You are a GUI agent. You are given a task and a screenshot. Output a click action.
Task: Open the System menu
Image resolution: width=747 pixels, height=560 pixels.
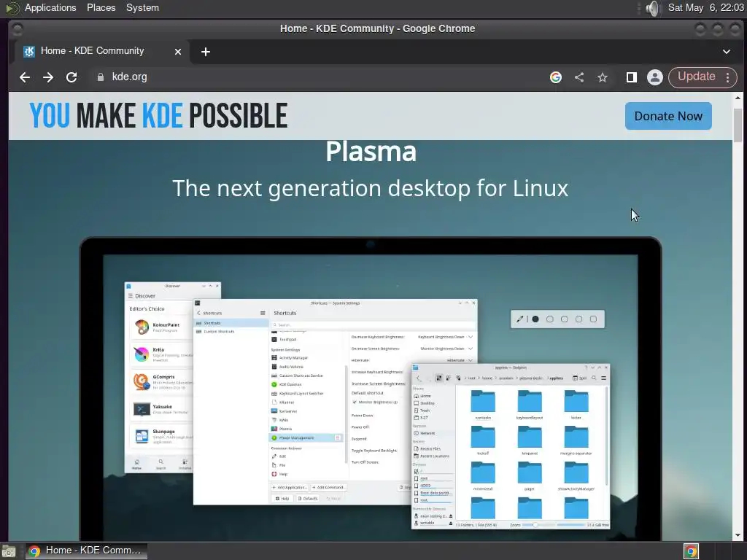[x=142, y=7]
